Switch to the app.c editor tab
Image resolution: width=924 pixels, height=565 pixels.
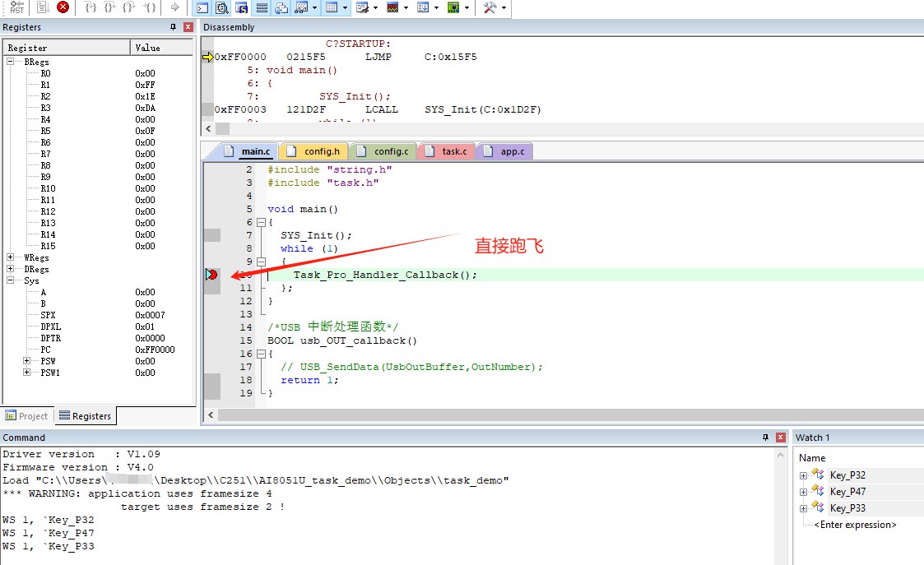pyautogui.click(x=504, y=151)
